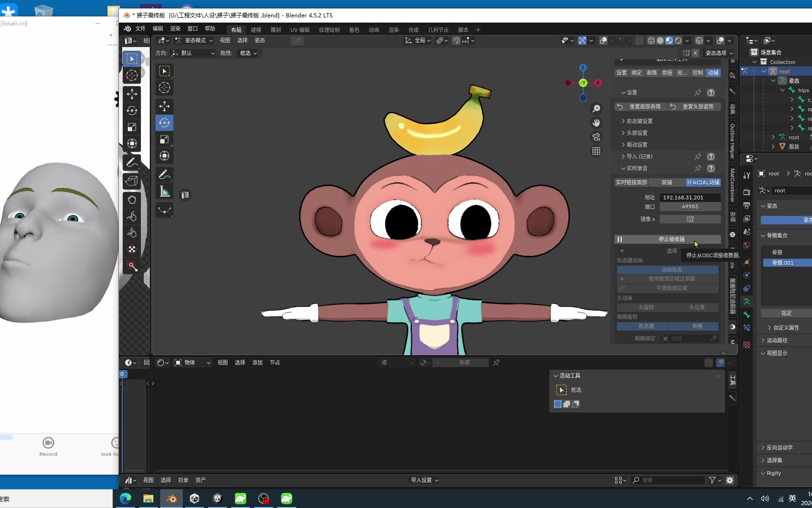
Task: Switch to the 建模 workspace tab
Action: pyautogui.click(x=256, y=30)
